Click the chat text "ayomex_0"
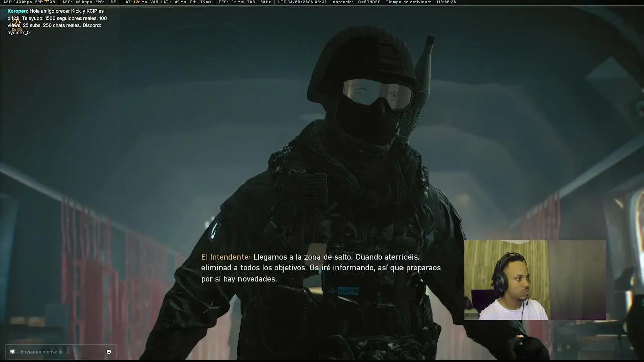This screenshot has width=644, height=362. (x=18, y=33)
